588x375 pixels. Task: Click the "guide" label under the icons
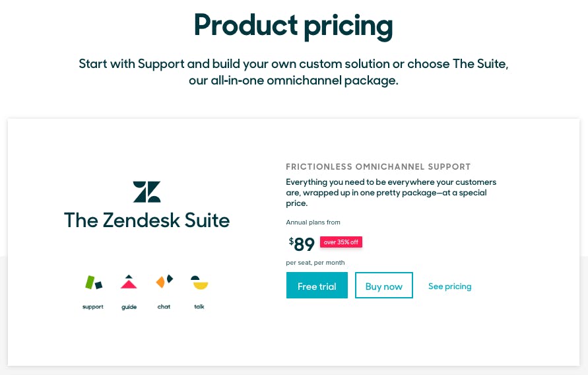[x=129, y=307]
